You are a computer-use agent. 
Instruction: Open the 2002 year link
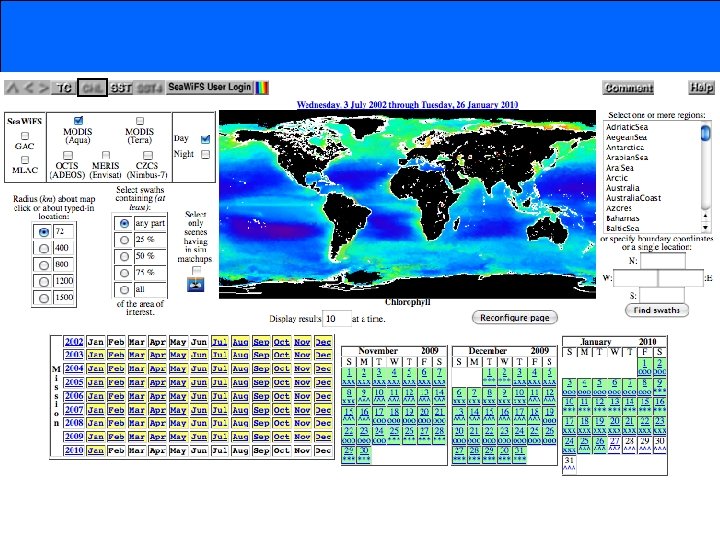click(73, 342)
